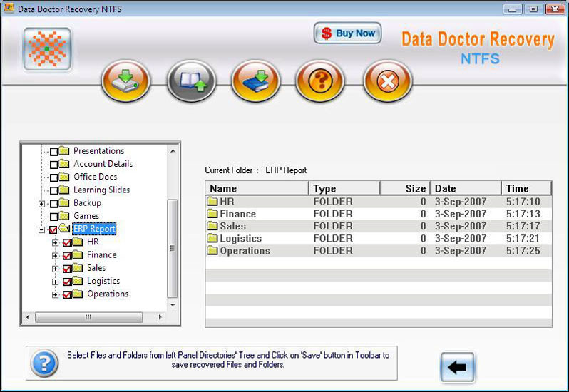Viewport: 569px width, 392px height.
Task: Click the Data Doctor logo icon
Action: click(47, 49)
